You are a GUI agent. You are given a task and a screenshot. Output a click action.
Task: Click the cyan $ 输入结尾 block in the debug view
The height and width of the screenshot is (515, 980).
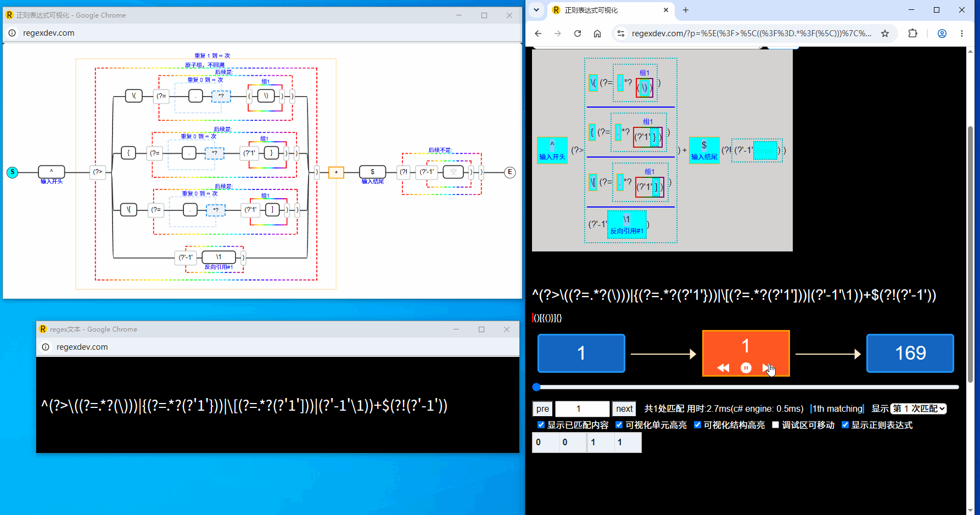pyautogui.click(x=704, y=150)
